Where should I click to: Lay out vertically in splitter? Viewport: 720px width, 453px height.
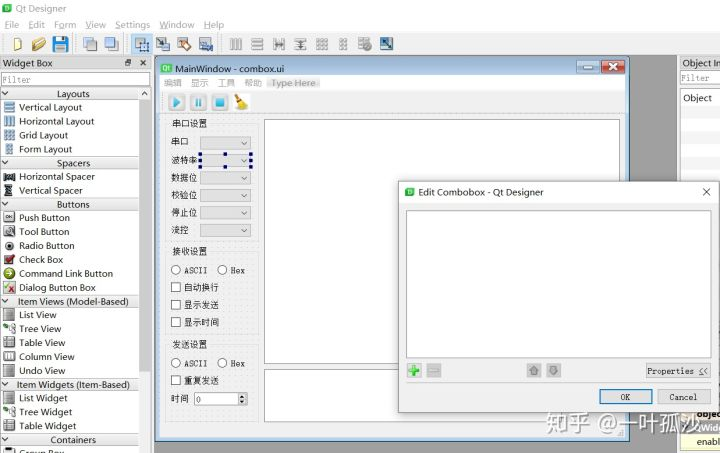tap(300, 44)
